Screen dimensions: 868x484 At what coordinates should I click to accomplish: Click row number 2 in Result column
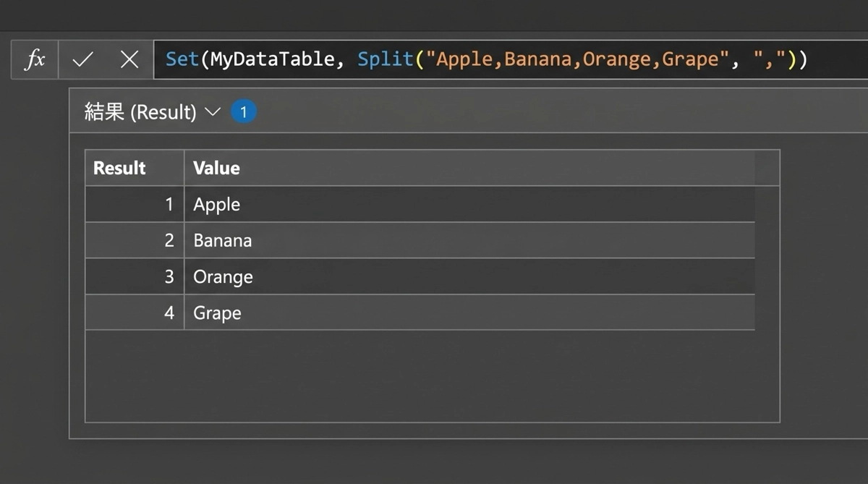169,241
